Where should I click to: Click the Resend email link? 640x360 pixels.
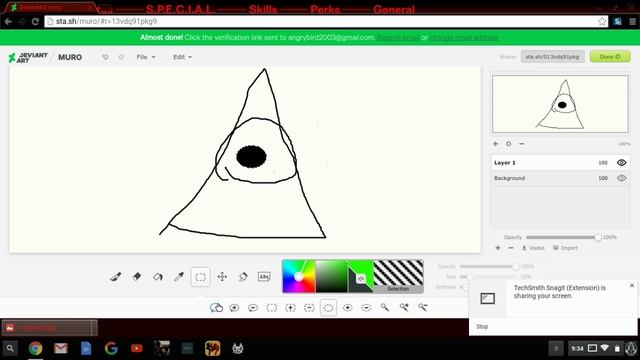click(398, 38)
